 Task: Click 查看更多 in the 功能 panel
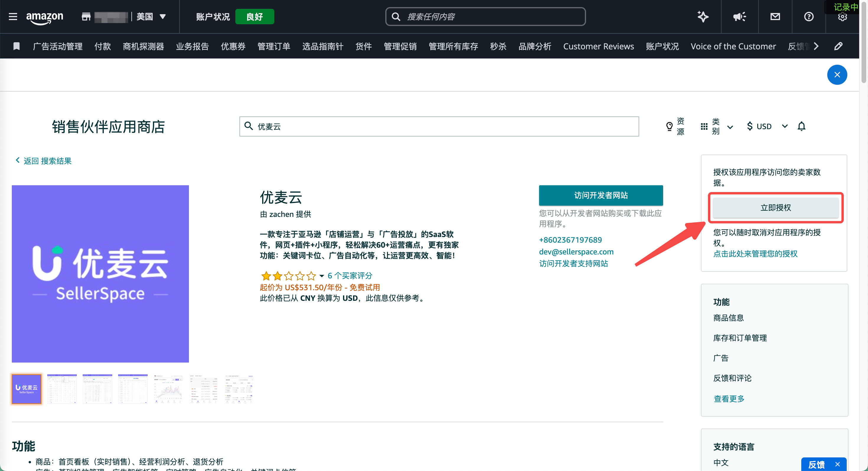click(729, 399)
